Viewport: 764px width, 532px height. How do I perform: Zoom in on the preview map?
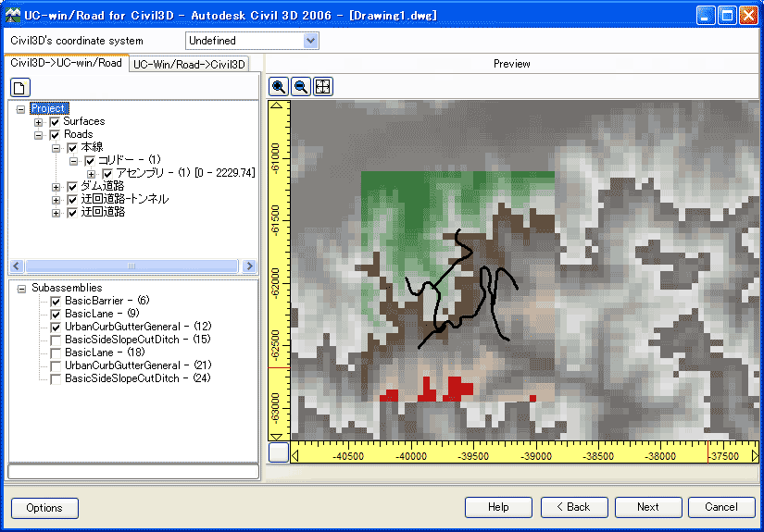click(x=279, y=87)
